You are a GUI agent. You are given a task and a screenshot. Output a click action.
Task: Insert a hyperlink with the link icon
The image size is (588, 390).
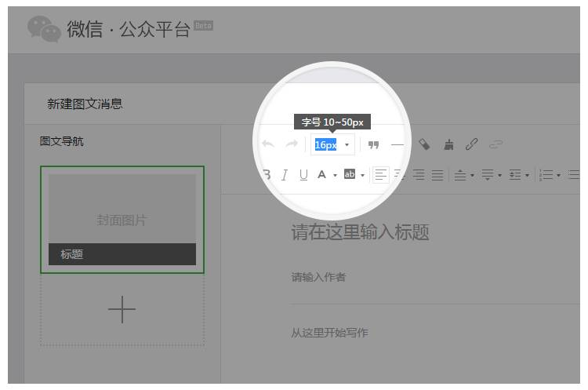[x=472, y=144]
